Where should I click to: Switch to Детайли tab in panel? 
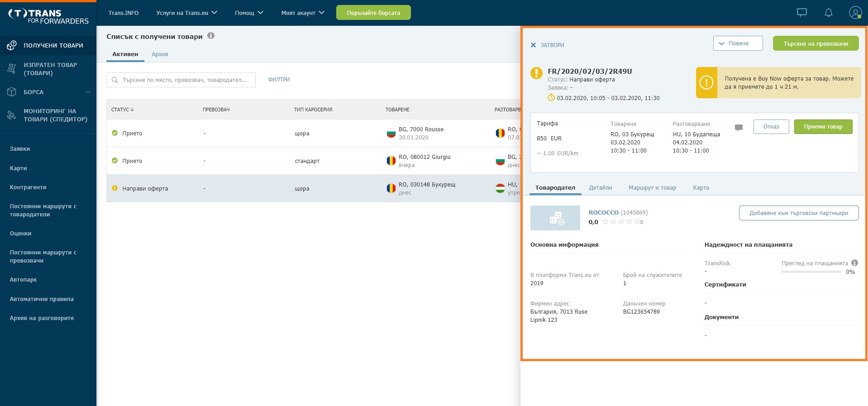tap(600, 188)
